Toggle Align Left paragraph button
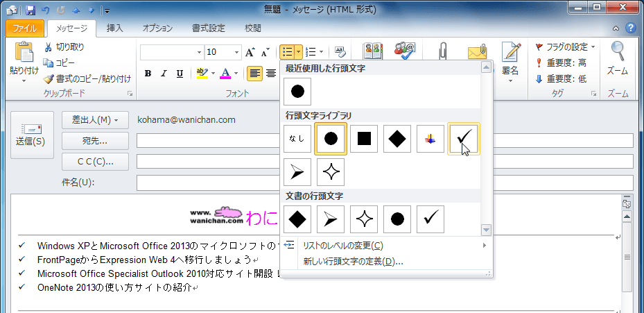 (x=255, y=74)
